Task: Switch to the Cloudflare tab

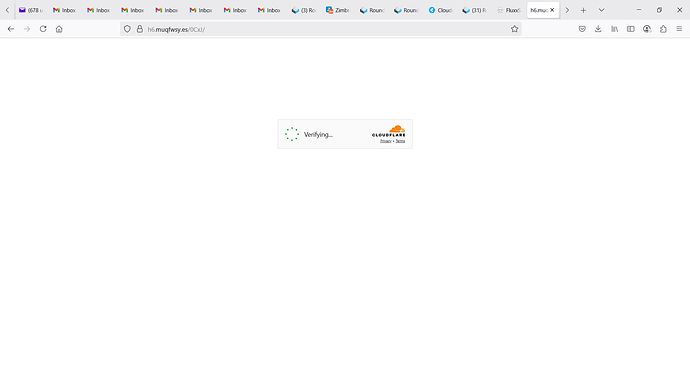Action: point(440,10)
